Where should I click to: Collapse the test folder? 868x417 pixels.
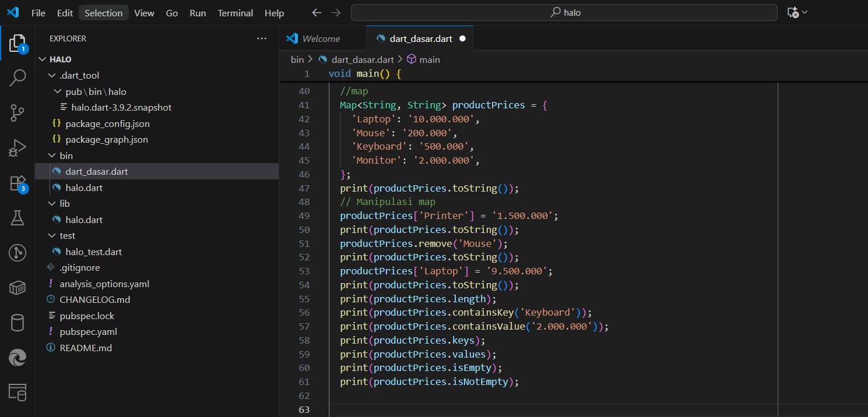click(52, 236)
